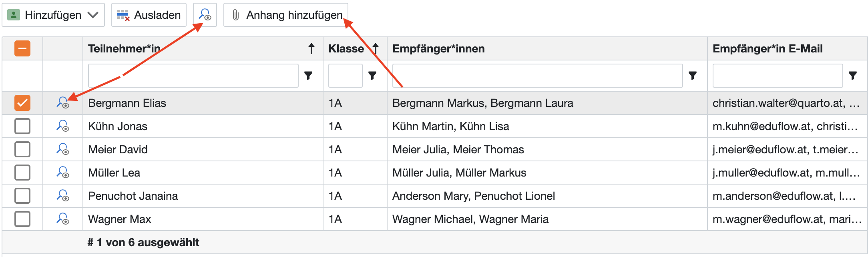868x257 pixels.
Task: Click the preview icon in the top toolbar
Action: point(205,15)
